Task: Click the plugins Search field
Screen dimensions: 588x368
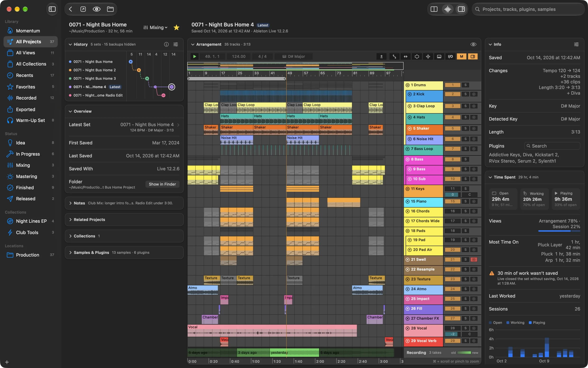Action: pyautogui.click(x=552, y=146)
